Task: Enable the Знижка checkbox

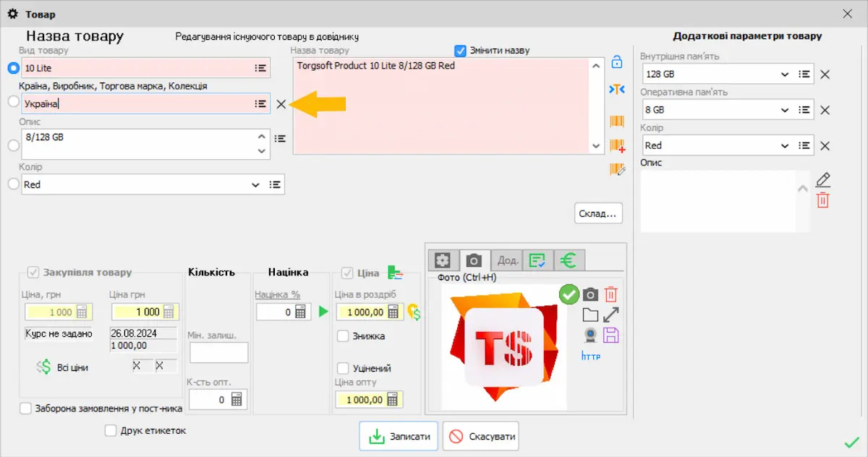Action: point(344,336)
